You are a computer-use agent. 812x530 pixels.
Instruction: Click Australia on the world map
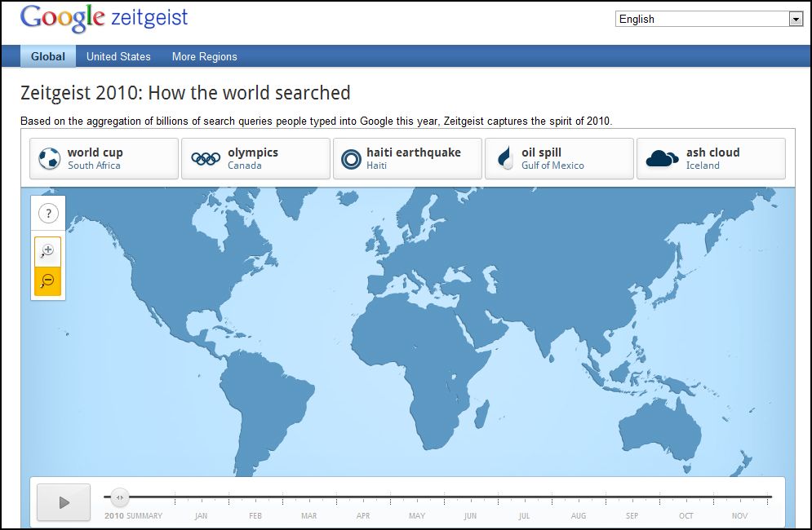(x=660, y=430)
